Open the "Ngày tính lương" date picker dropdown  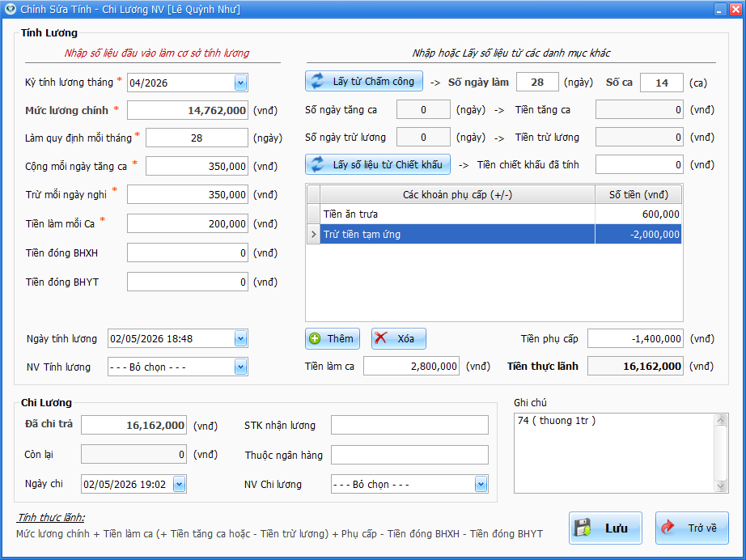click(x=241, y=339)
